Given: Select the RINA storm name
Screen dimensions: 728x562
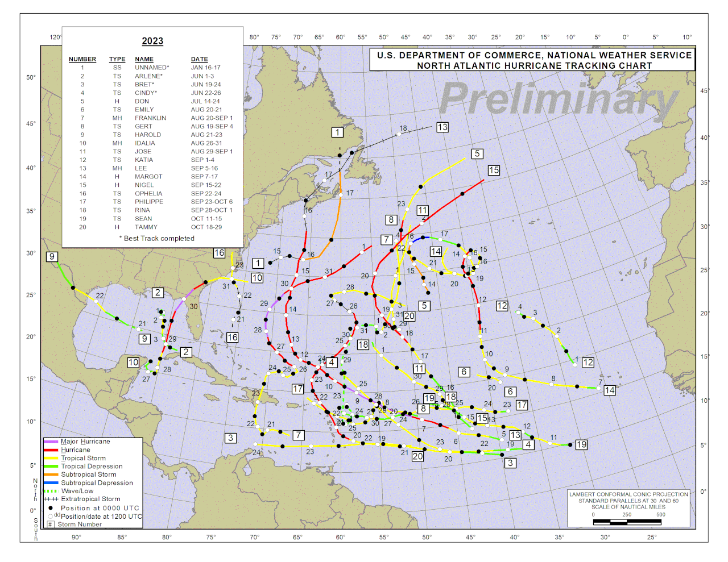Looking at the screenshot, I should [142, 210].
